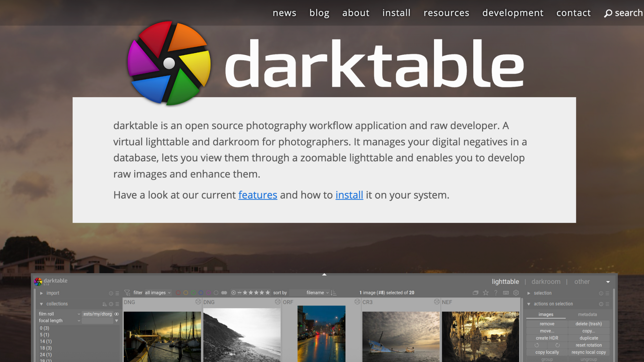Image resolution: width=644 pixels, height=362 pixels.
Task: Toggle the green color label filter
Action: pos(194,293)
